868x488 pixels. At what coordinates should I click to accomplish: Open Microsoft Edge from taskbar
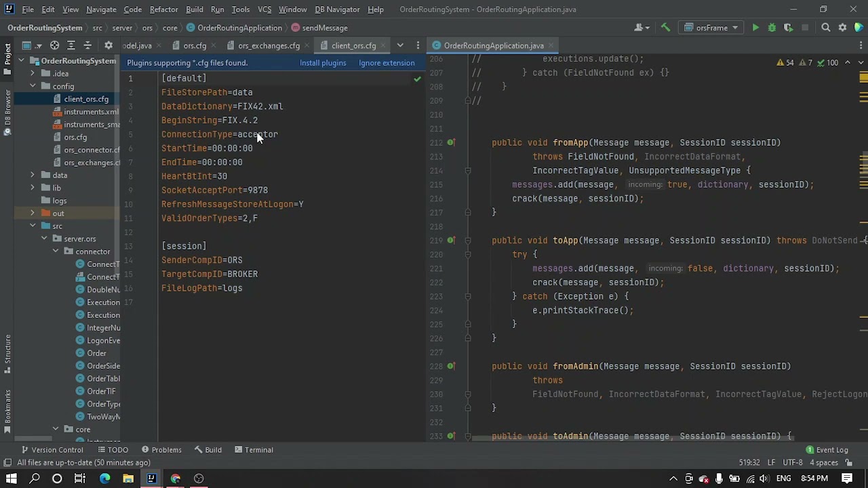click(104, 479)
